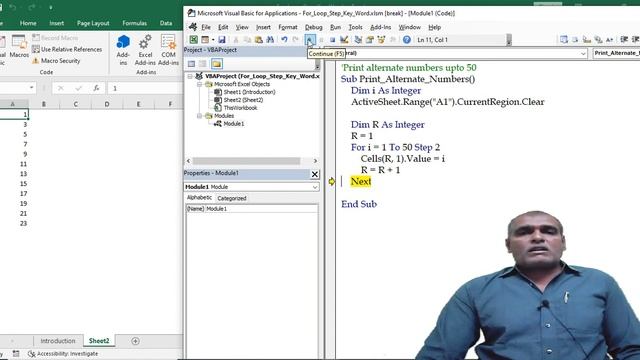640x360 pixels.
Task: Open the (General) object dropdown above code
Action: [583, 53]
